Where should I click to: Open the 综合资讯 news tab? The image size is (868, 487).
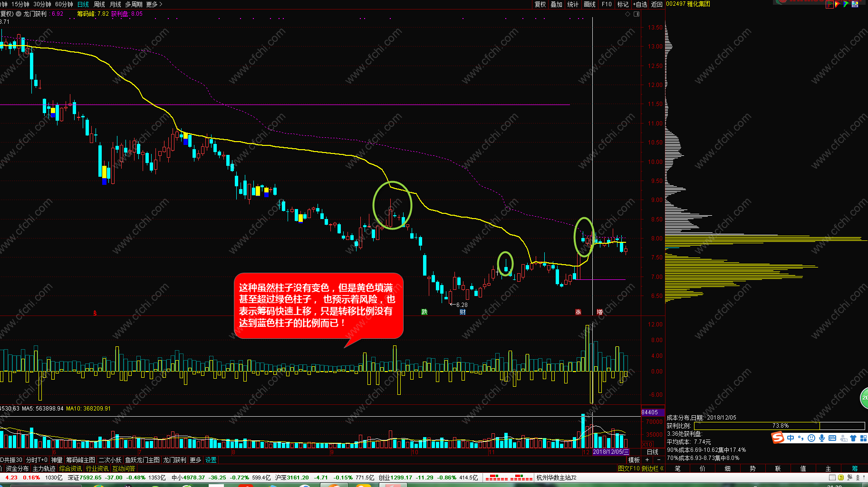70,468
